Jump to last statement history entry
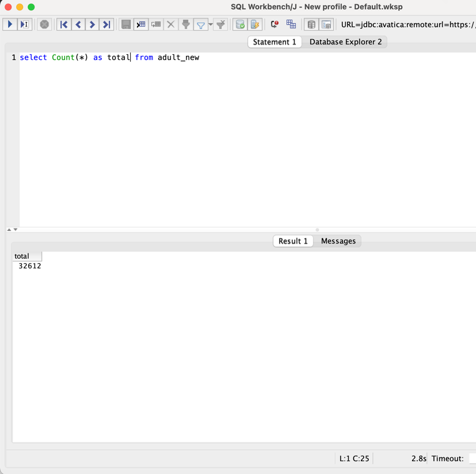Viewport: 476px width, 474px height. (106, 24)
